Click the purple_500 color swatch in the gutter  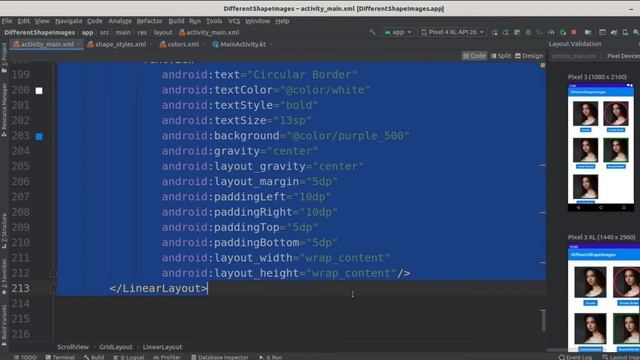pos(39,136)
